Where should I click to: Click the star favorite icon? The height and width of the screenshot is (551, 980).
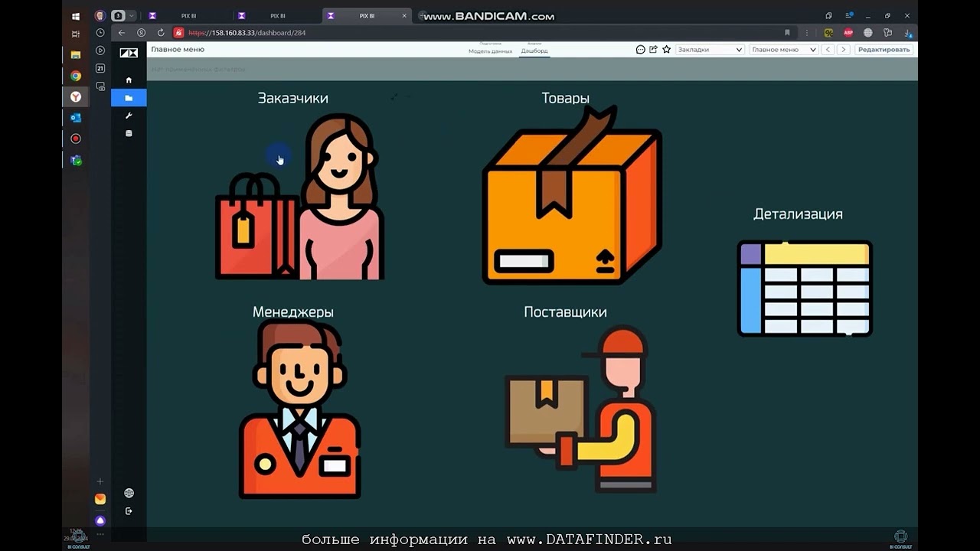click(x=666, y=49)
